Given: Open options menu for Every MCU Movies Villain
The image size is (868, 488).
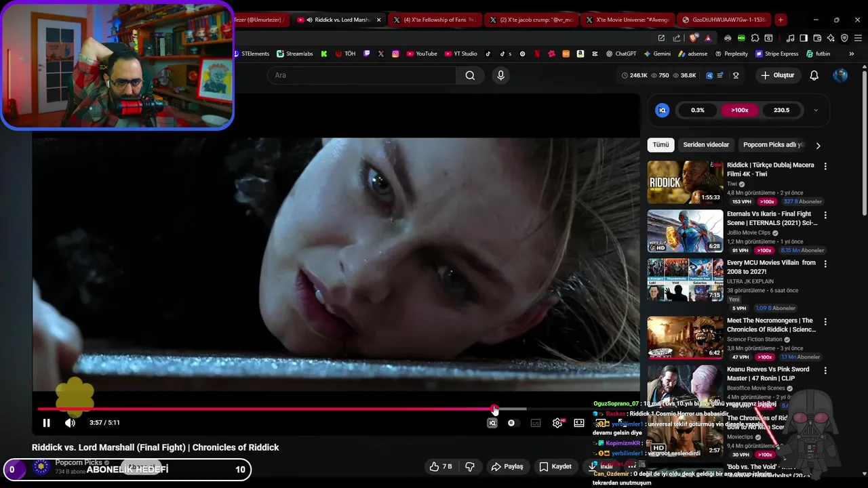Looking at the screenshot, I should pos(825,264).
